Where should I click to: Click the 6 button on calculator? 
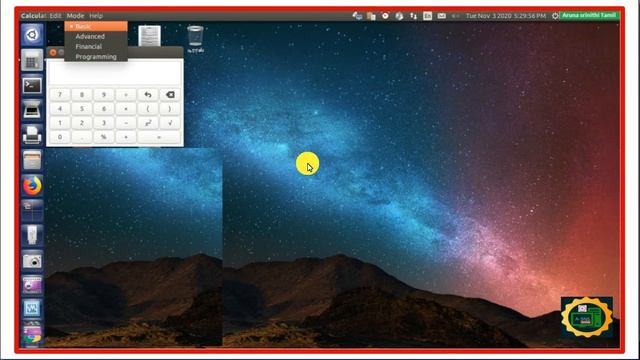click(104, 109)
